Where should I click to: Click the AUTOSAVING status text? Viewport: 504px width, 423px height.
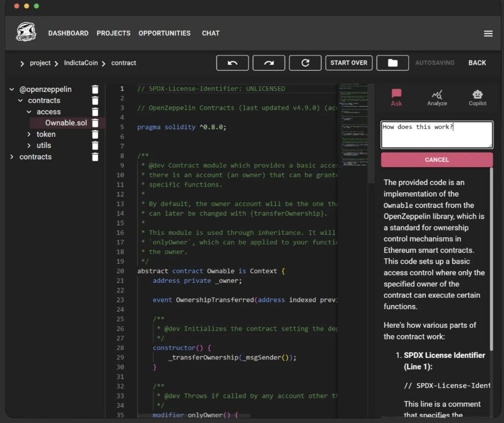click(435, 63)
